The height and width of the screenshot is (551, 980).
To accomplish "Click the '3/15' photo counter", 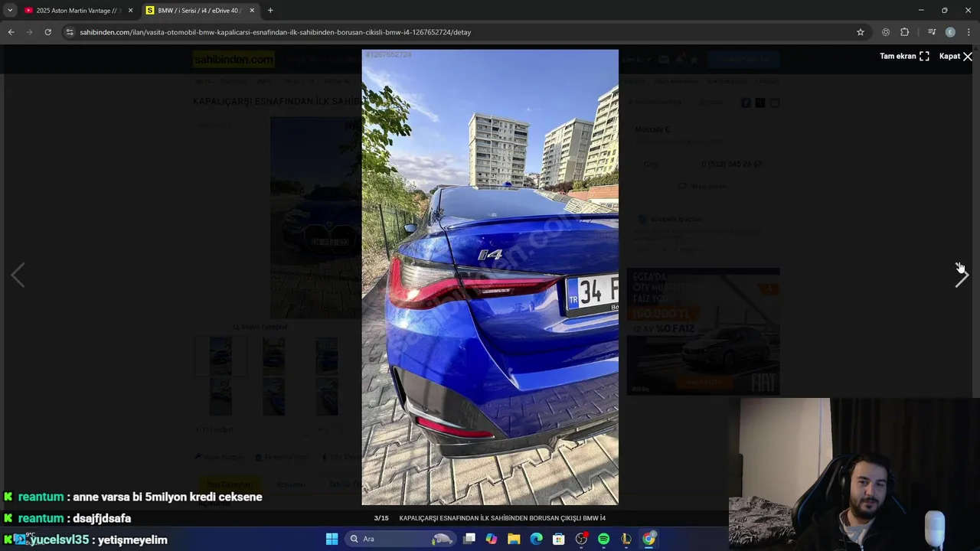I will 381,518.
